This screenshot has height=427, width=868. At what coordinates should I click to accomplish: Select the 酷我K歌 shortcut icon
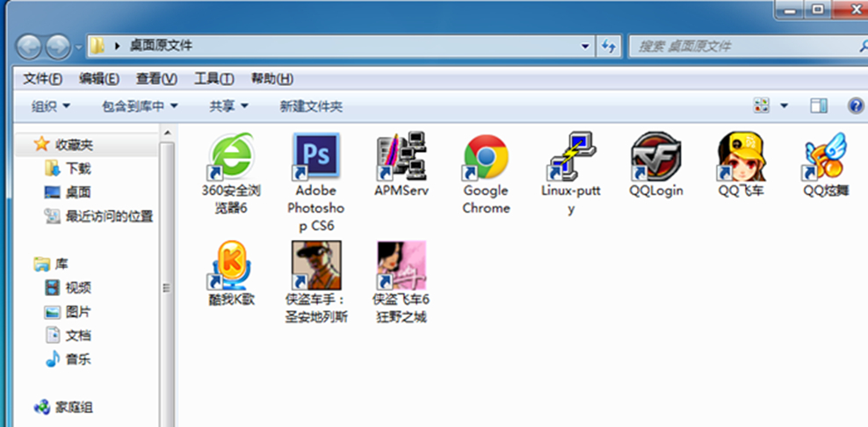231,264
